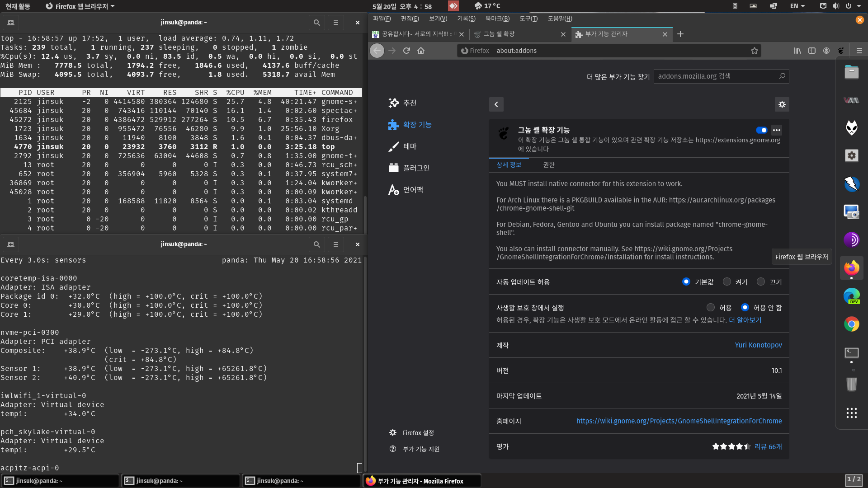Toggle the GNOME Shell extension enable switch
This screenshot has width=868, height=488.
click(x=761, y=130)
